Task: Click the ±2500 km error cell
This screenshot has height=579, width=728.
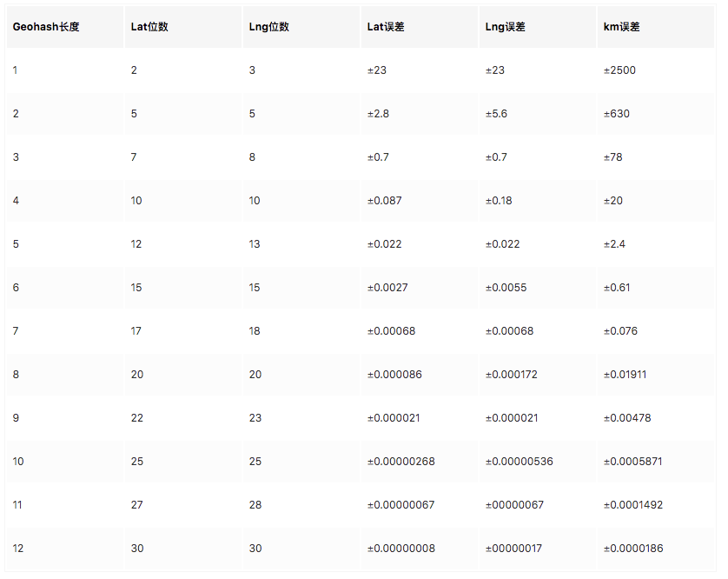Action: [x=619, y=70]
